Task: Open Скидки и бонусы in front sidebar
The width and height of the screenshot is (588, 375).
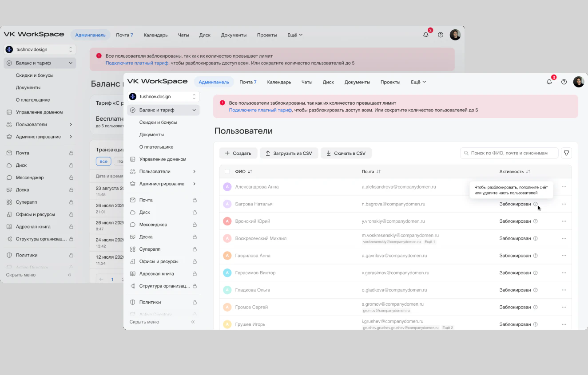Action: tap(158, 122)
